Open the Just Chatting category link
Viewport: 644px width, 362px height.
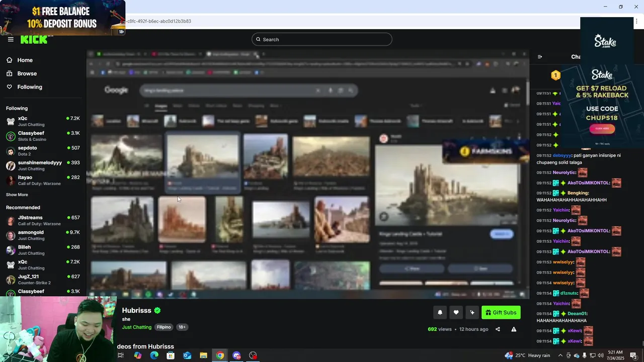click(136, 327)
